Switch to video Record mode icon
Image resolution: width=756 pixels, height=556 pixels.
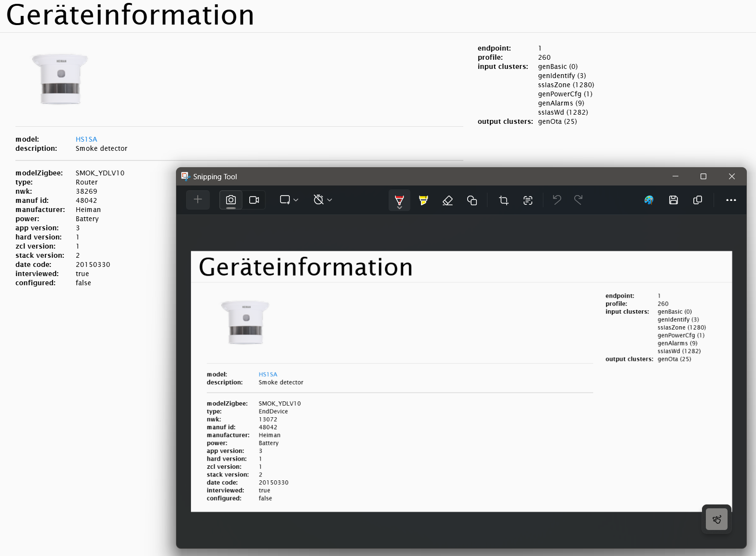coord(254,199)
